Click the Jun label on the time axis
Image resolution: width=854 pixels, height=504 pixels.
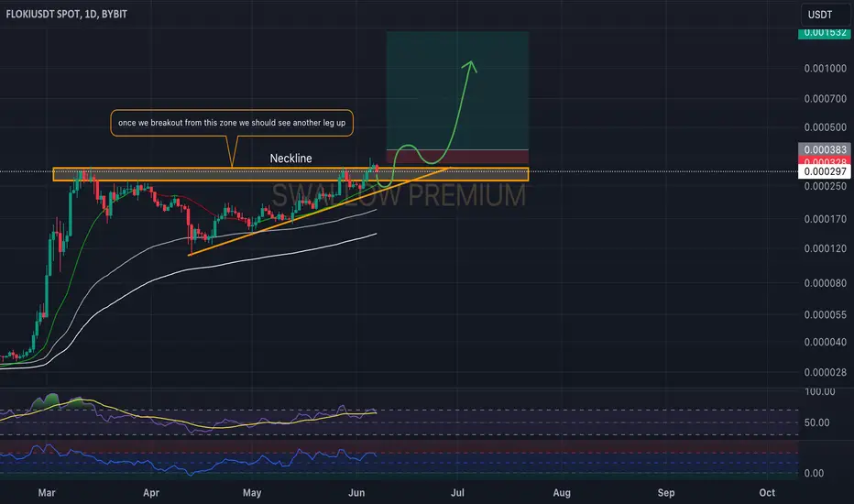tap(356, 493)
